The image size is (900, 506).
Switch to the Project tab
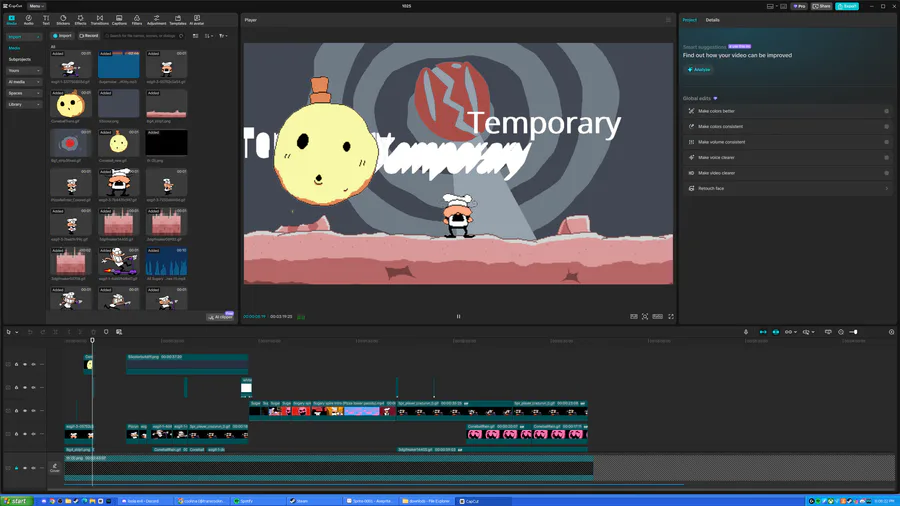click(x=689, y=20)
